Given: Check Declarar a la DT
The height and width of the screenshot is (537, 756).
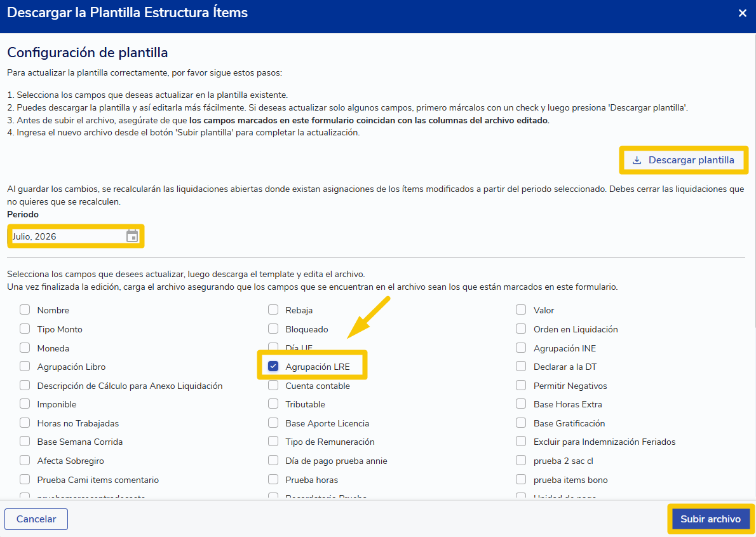Looking at the screenshot, I should (x=521, y=366).
